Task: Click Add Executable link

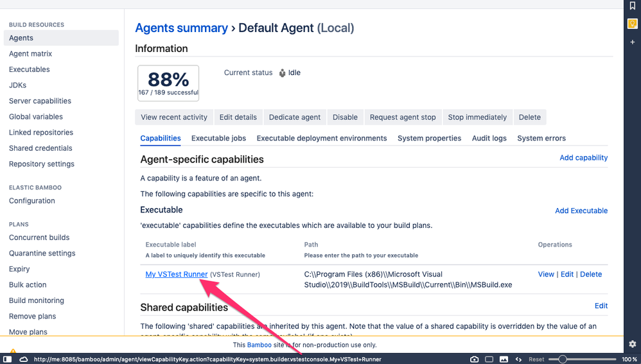Action: pyautogui.click(x=581, y=211)
